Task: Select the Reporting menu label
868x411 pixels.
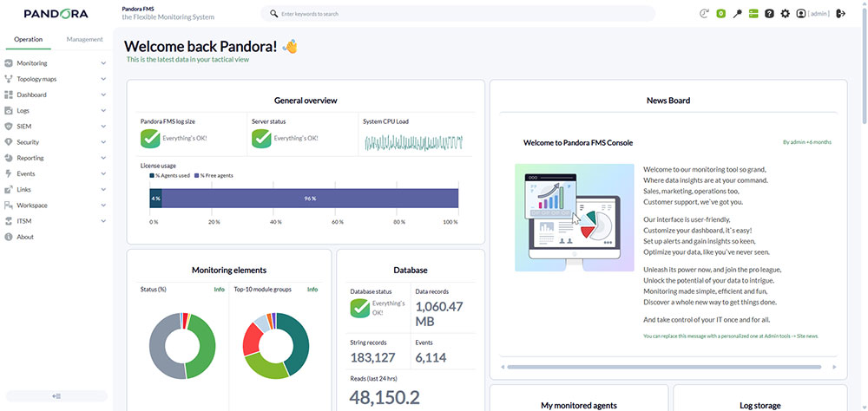Action: [x=30, y=158]
